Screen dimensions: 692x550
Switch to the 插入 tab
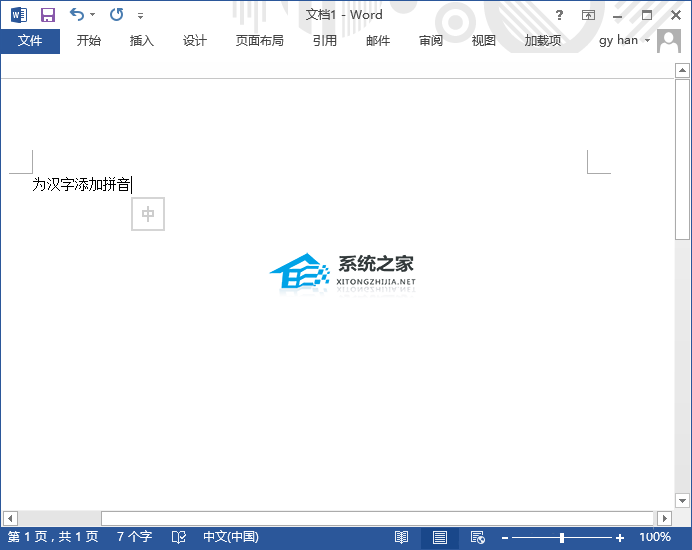(x=142, y=41)
